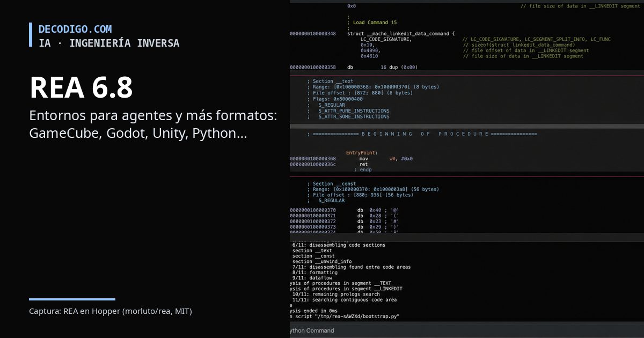Click the "db 0x28 ; '('" data line
The width and height of the screenshot is (644, 338).
click(378, 216)
